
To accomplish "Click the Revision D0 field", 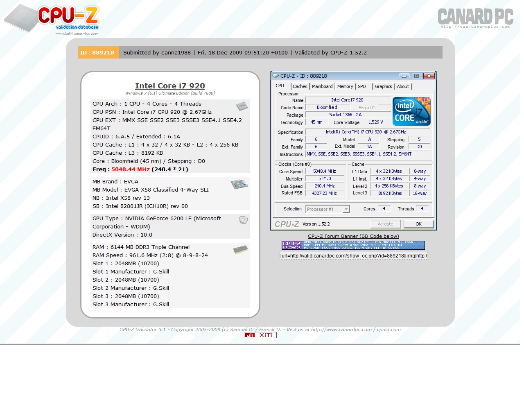I will click(x=419, y=147).
